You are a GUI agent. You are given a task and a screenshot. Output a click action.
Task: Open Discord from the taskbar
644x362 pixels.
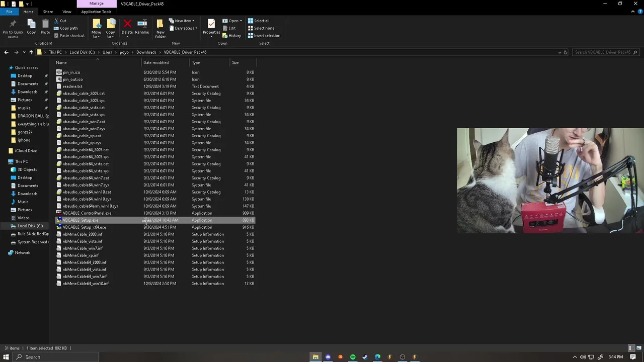pos(328,357)
